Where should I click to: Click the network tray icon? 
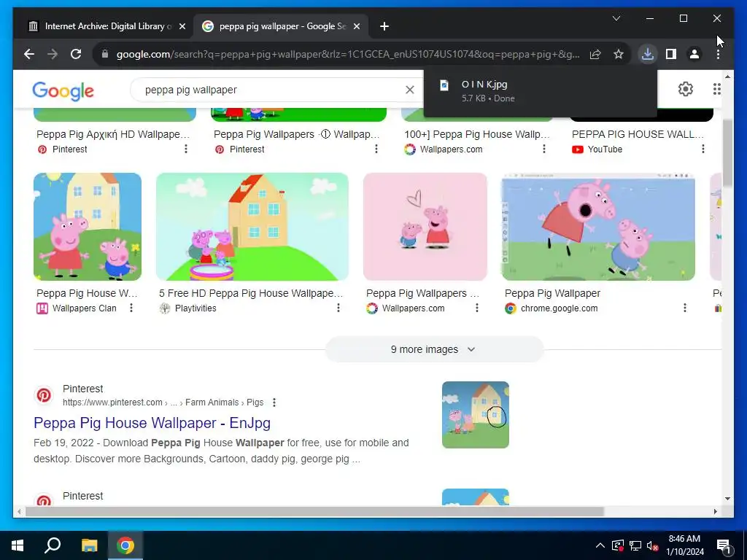pyautogui.click(x=635, y=545)
